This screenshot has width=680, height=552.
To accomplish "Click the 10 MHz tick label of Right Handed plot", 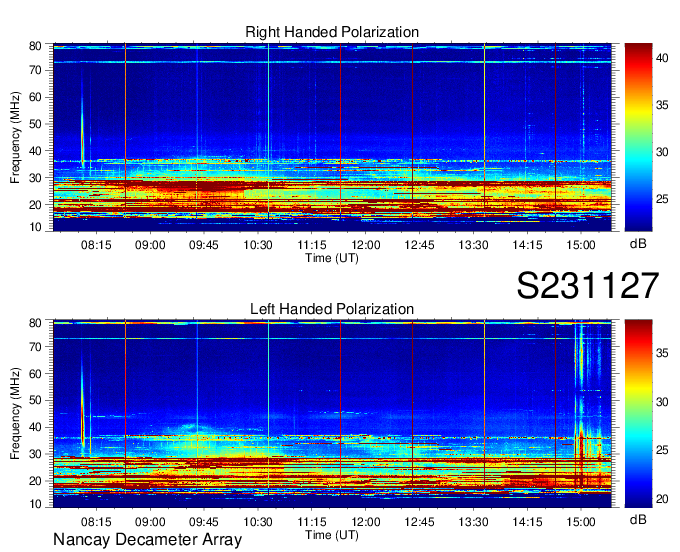I will pos(35,227).
